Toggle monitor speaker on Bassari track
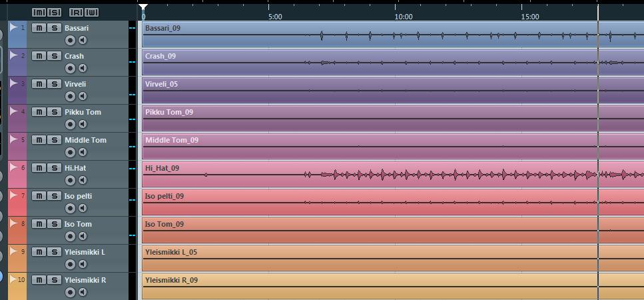 pyautogui.click(x=83, y=40)
